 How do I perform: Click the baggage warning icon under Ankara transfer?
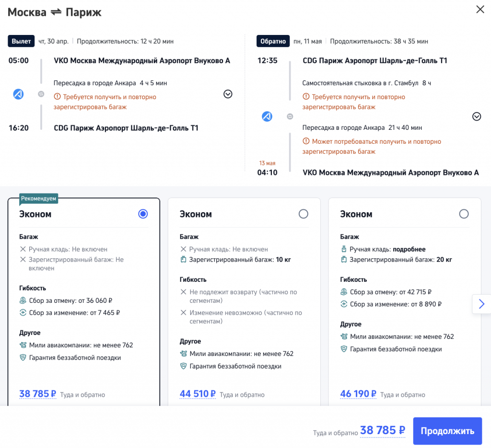(57, 97)
